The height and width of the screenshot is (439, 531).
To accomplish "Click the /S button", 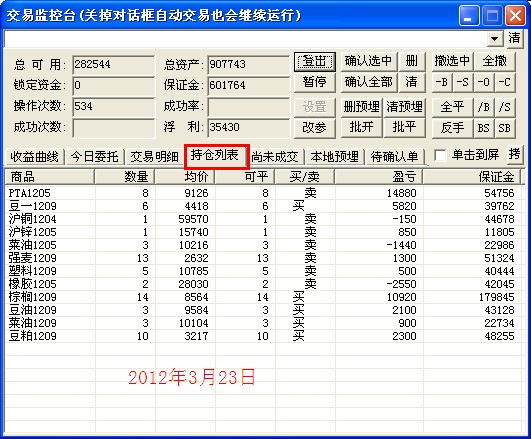I will point(505,107).
